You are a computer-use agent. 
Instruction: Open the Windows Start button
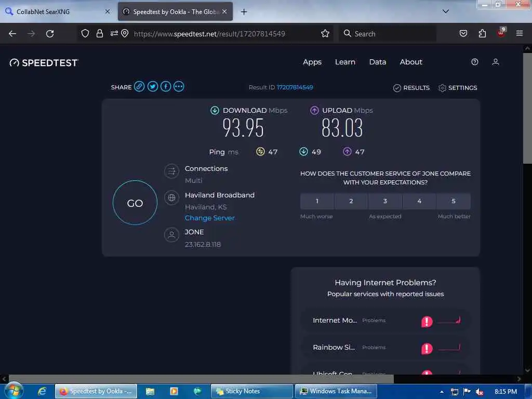pyautogui.click(x=13, y=391)
